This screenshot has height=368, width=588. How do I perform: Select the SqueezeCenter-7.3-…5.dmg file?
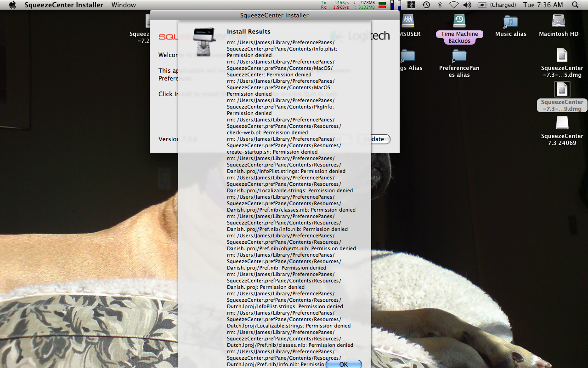point(562,56)
